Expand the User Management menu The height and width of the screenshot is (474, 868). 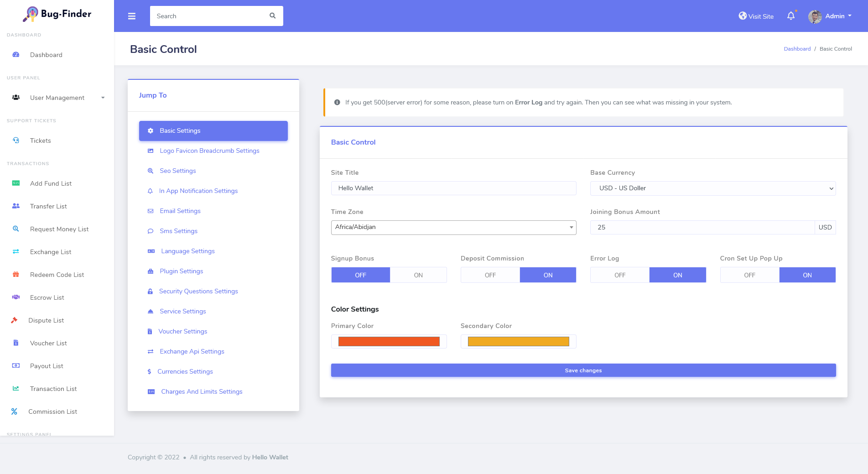pyautogui.click(x=57, y=98)
